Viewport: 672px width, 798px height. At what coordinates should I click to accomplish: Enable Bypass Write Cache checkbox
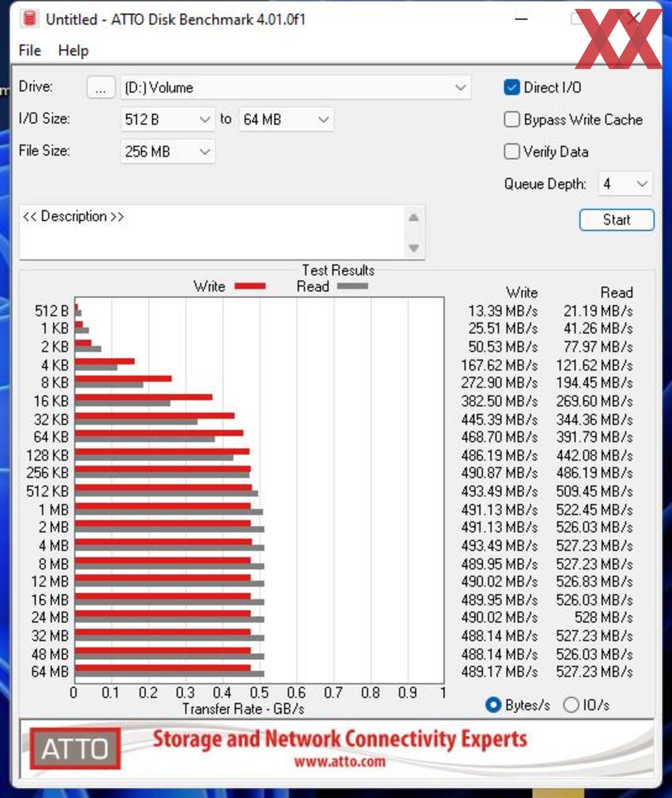511,120
